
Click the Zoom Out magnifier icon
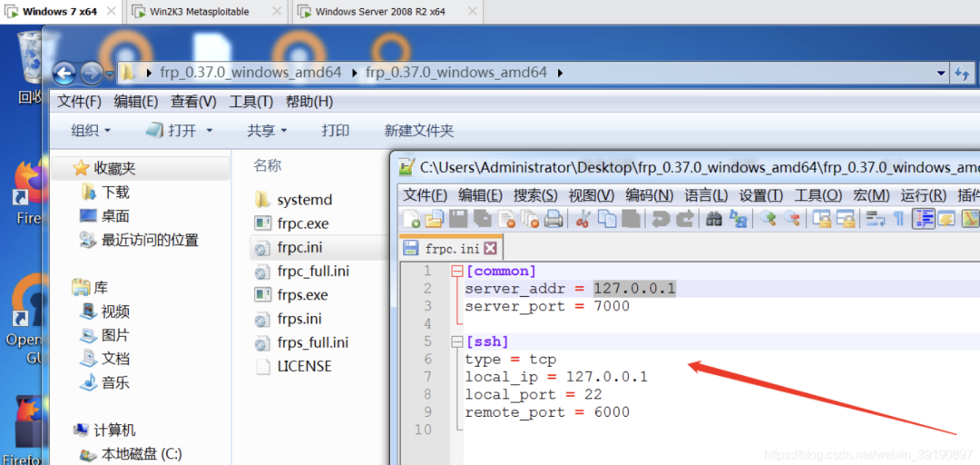click(792, 218)
